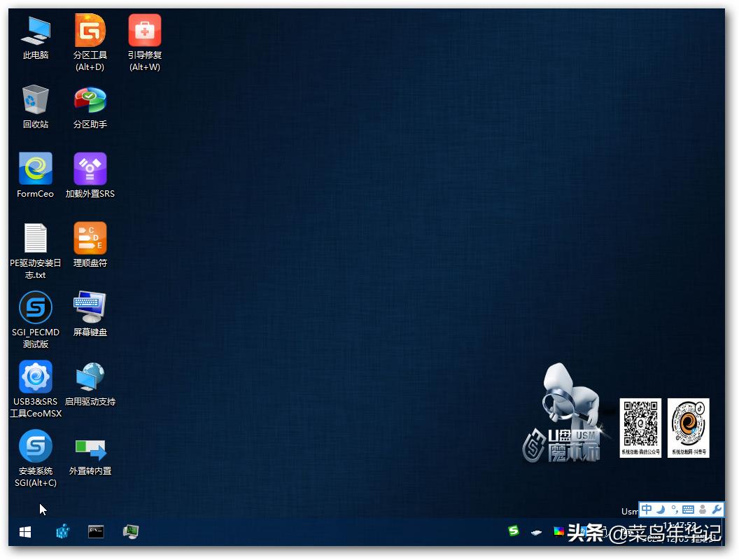Launch the 启用驱动支持 tool
This screenshot has width=739, height=560.
[90, 377]
